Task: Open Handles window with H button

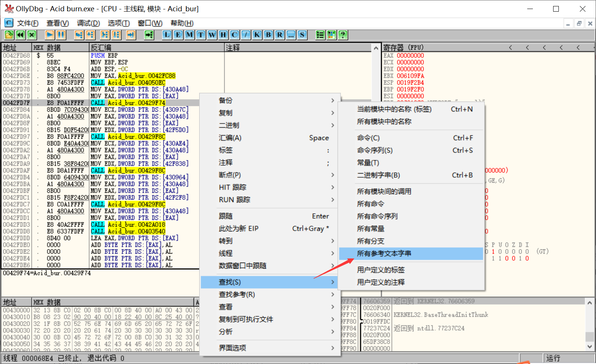Action: coord(223,35)
